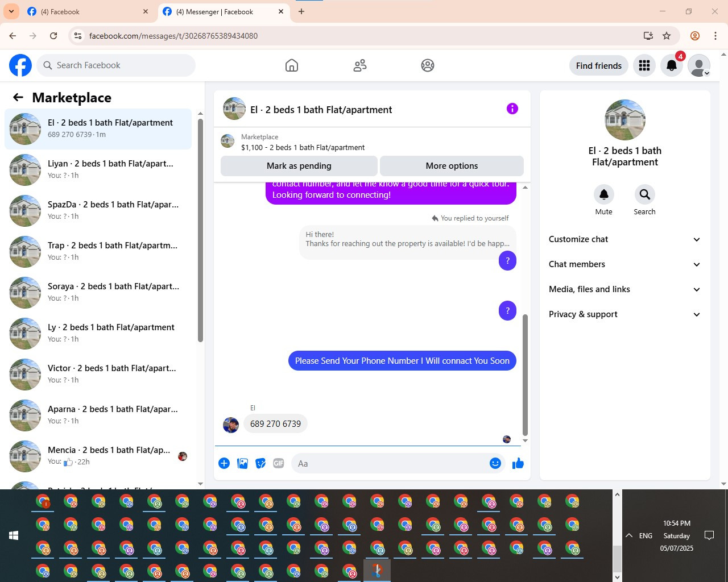This screenshot has height=582, width=728.
Task: Expand Media, files and links section
Action: pyautogui.click(x=624, y=289)
